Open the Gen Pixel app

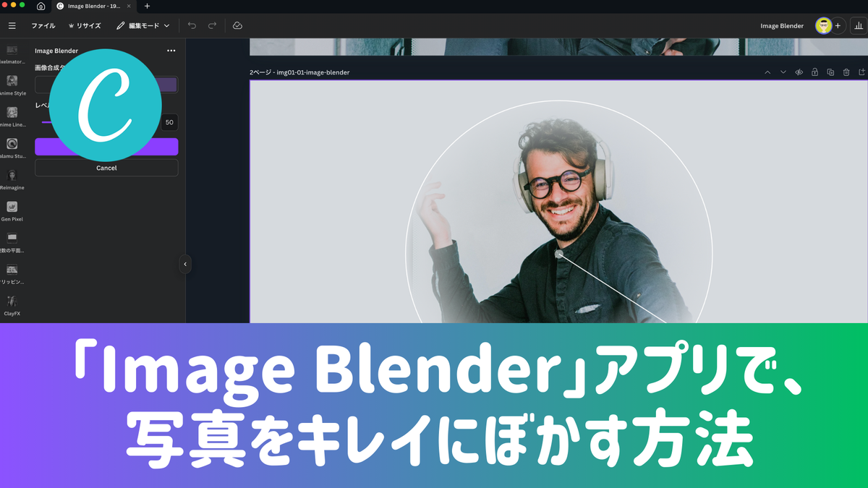coord(12,211)
